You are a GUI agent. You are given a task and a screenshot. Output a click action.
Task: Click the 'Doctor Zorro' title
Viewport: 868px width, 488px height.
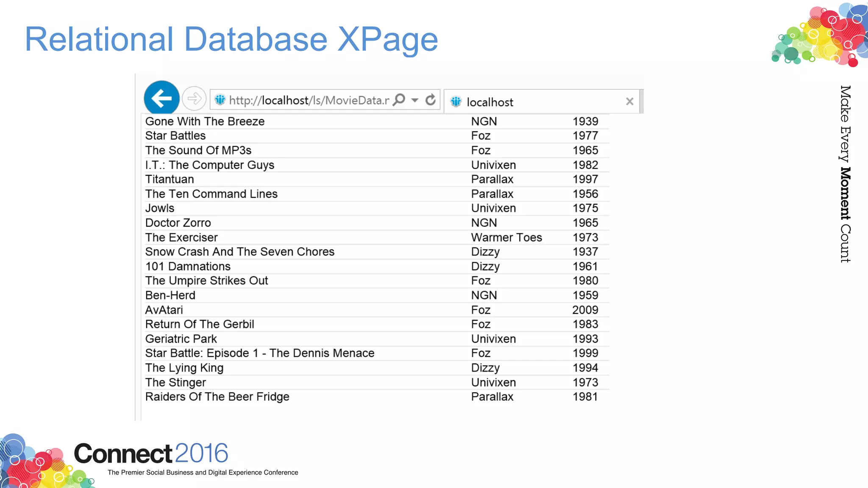pos(178,223)
